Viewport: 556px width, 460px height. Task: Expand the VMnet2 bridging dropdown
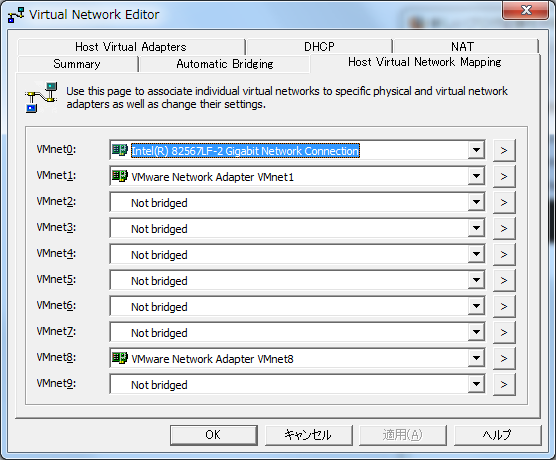point(476,202)
